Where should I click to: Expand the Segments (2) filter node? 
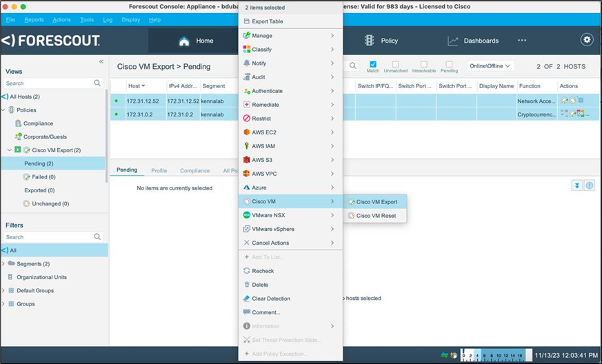[3, 264]
